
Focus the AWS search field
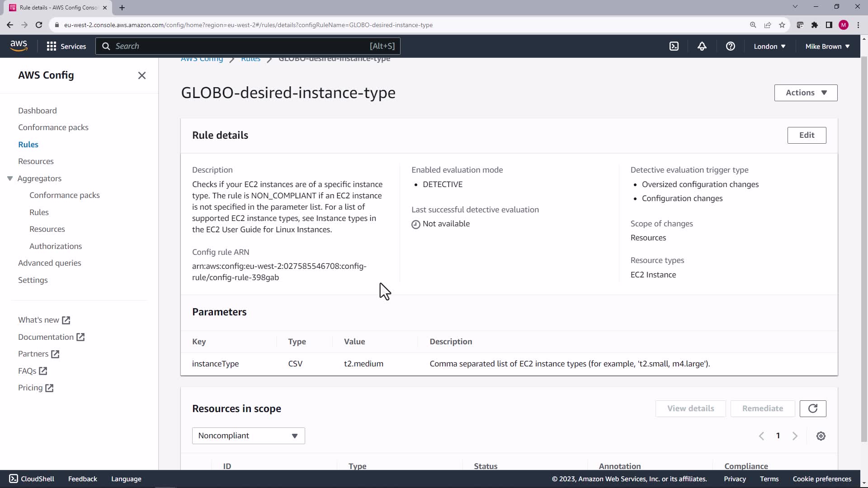[247, 46]
